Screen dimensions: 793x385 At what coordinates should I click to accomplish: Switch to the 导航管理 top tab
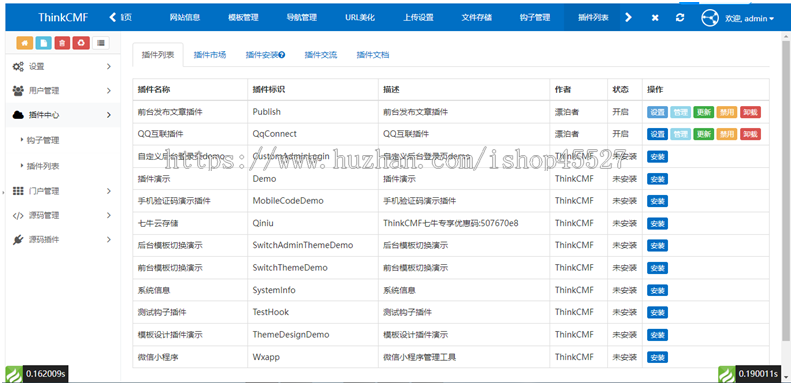301,18
